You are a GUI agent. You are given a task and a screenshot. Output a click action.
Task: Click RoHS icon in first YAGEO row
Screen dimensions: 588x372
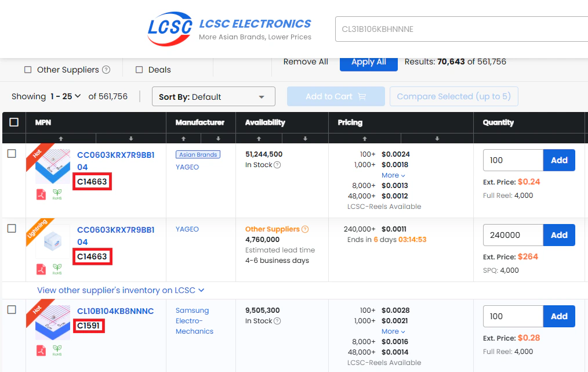pos(57,194)
